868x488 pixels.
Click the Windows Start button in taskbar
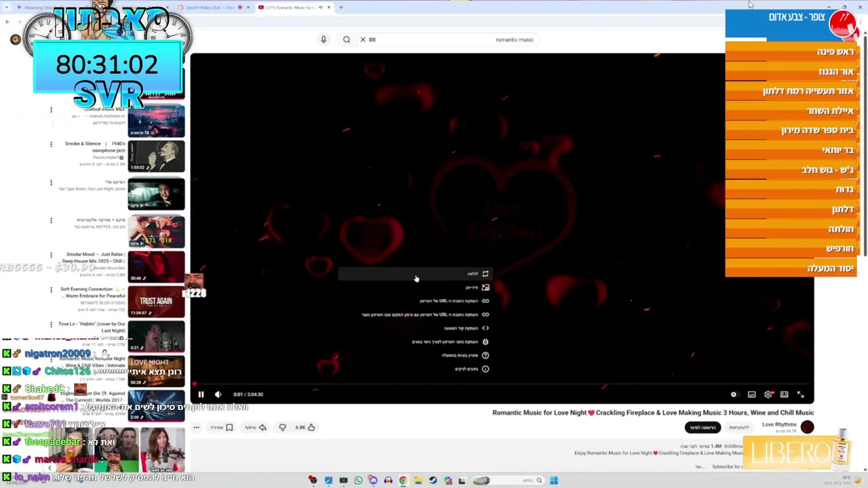[554, 481]
